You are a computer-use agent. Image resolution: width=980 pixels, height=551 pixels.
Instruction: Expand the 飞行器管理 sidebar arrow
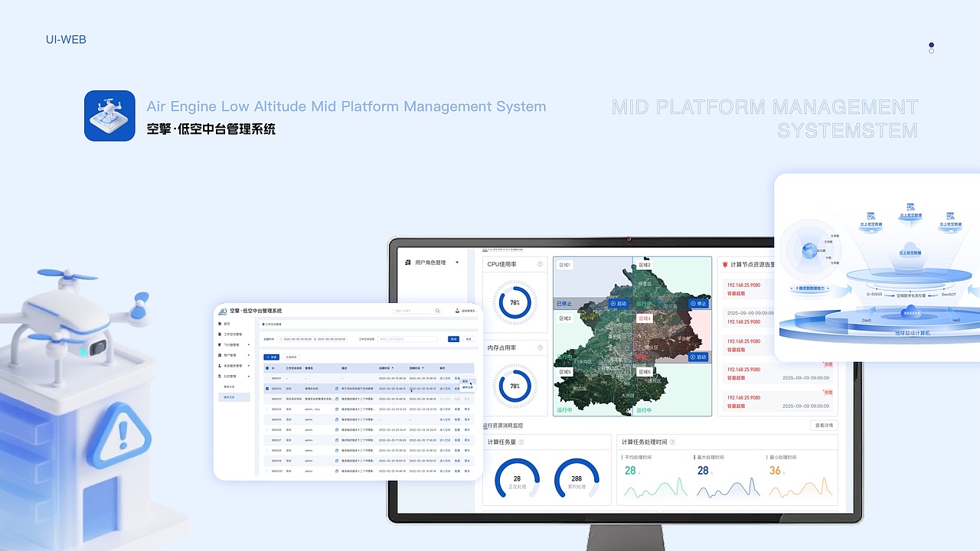pyautogui.click(x=249, y=345)
